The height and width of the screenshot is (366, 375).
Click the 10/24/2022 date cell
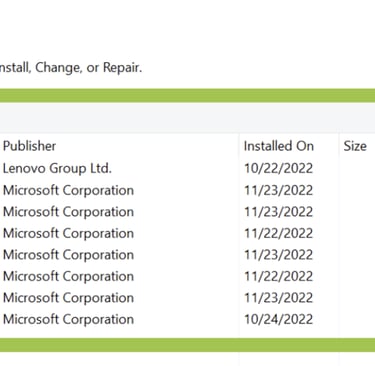[279, 319]
